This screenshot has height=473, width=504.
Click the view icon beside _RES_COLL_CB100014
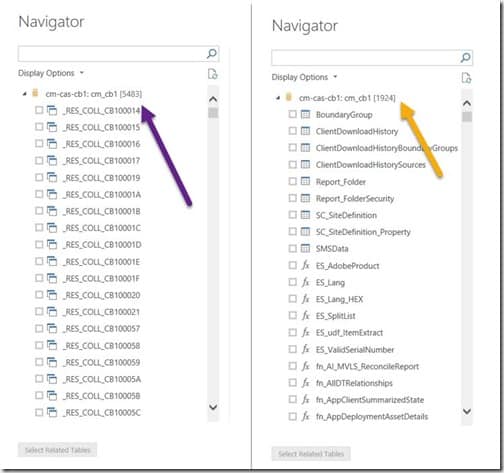pos(52,110)
